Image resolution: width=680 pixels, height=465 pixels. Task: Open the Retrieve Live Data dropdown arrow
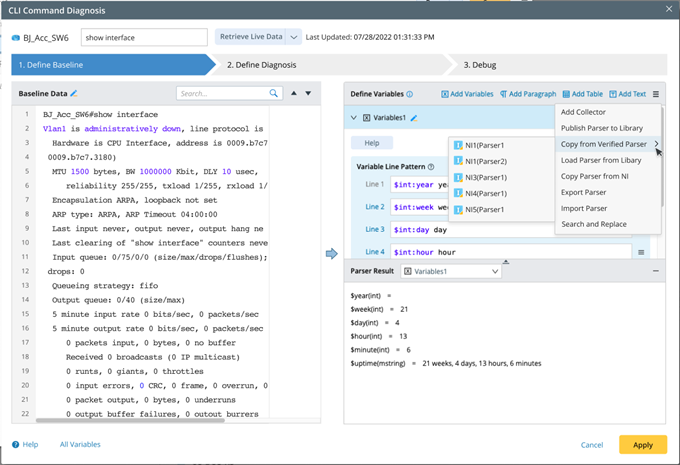tap(294, 37)
